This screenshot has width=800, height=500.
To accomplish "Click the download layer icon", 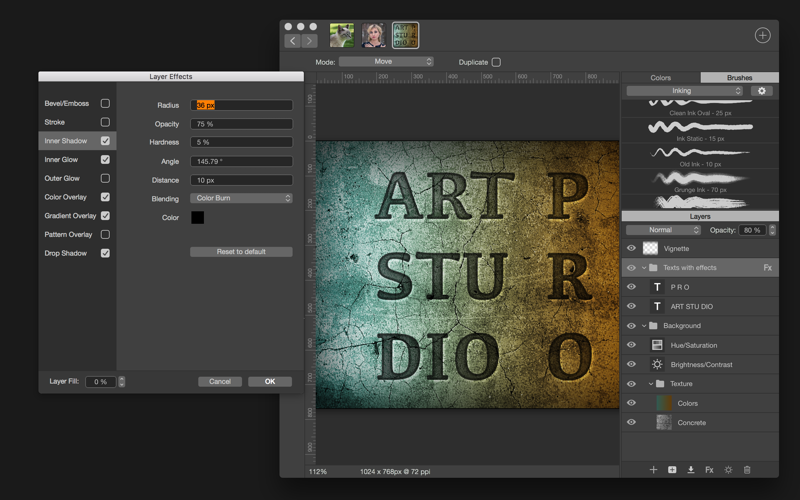I will [690, 469].
